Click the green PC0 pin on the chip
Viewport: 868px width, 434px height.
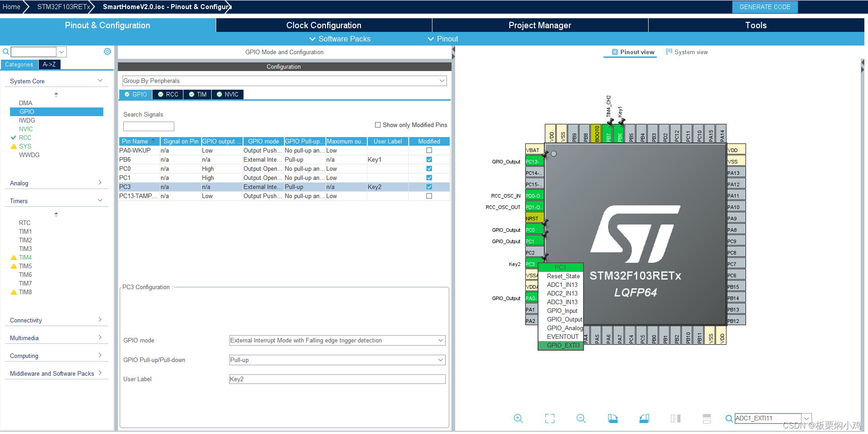(x=534, y=230)
